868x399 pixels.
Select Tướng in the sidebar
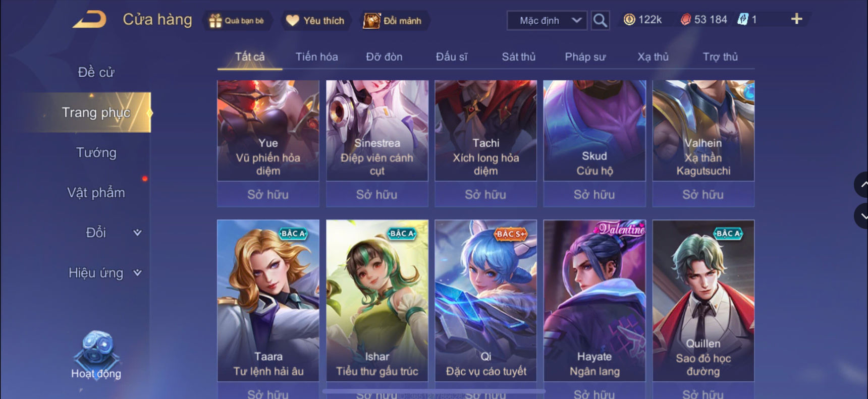pyautogui.click(x=96, y=152)
